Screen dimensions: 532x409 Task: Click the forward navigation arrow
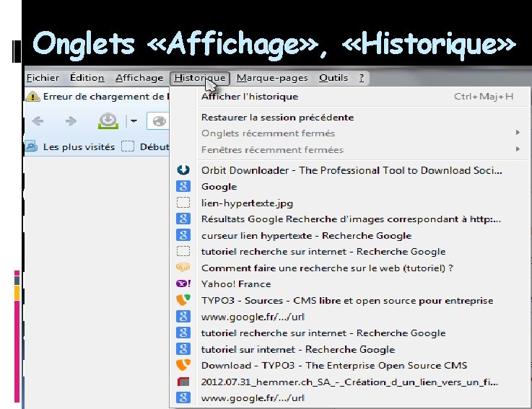coord(71,120)
